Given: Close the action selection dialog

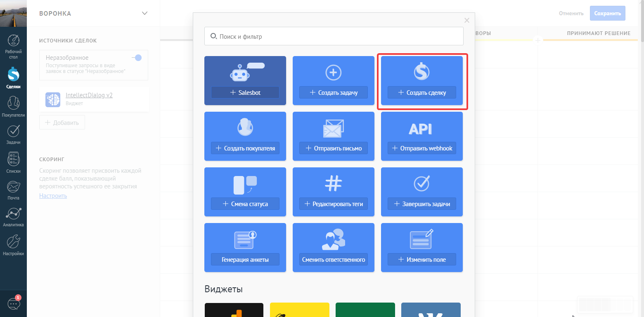Looking at the screenshot, I should pos(466,20).
